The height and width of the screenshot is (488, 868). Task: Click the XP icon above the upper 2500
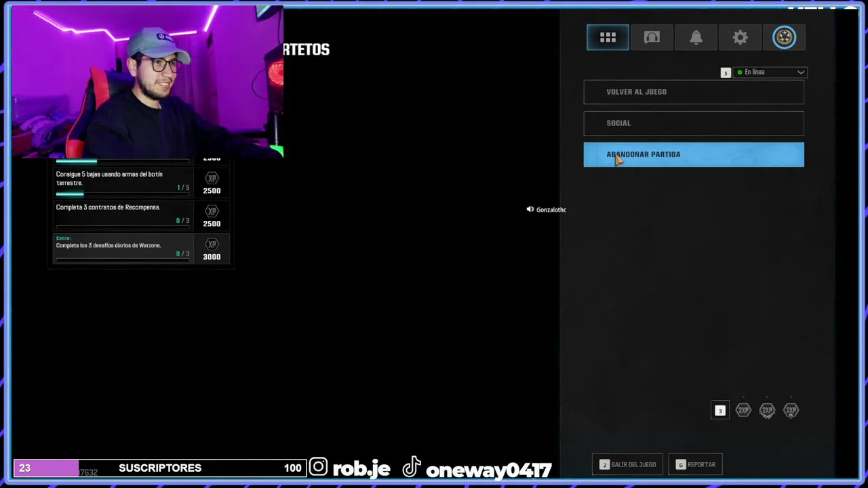pos(212,178)
